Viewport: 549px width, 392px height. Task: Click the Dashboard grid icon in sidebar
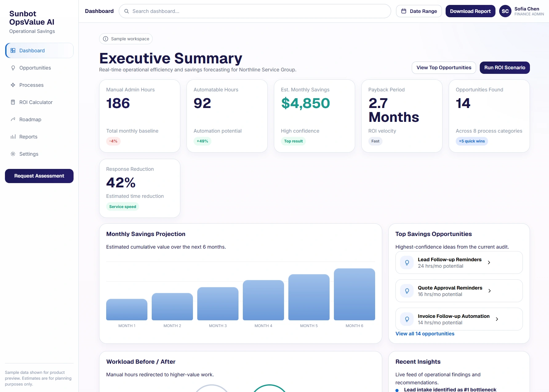click(13, 50)
